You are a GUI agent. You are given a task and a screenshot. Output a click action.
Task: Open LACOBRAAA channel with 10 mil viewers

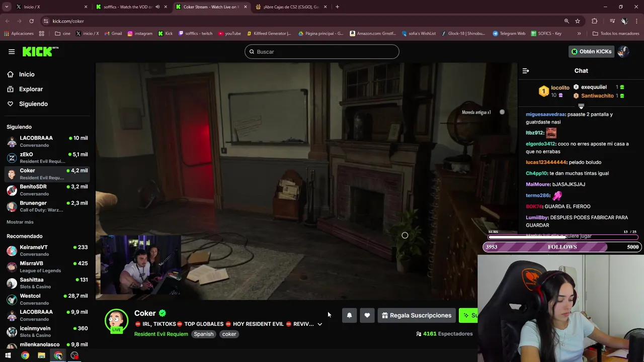click(47, 141)
